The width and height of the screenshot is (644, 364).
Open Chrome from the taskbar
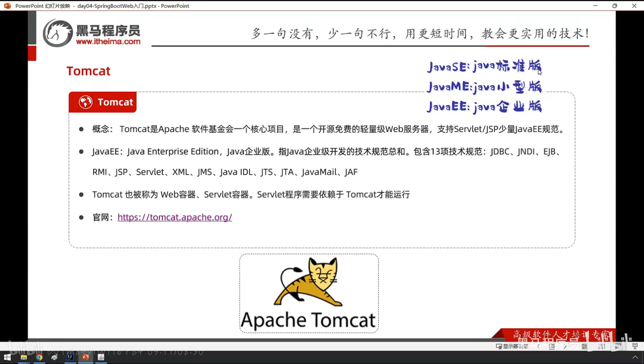click(x=39, y=357)
